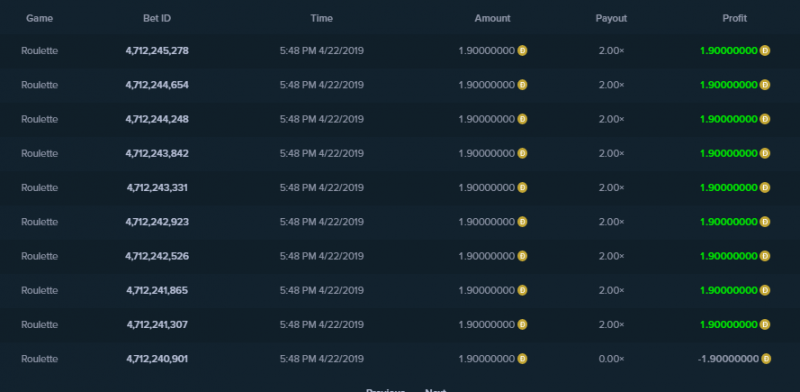Open bet ID 4,712,245,278
This screenshot has width=800, height=392.
pos(157,51)
